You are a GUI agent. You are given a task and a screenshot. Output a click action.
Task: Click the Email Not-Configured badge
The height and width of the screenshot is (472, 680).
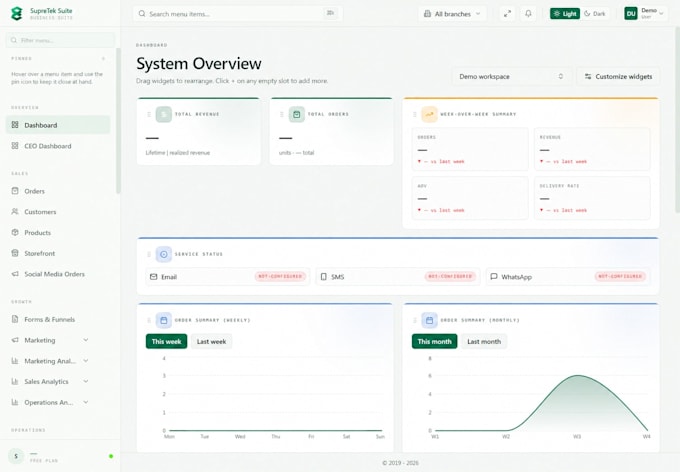click(x=280, y=276)
